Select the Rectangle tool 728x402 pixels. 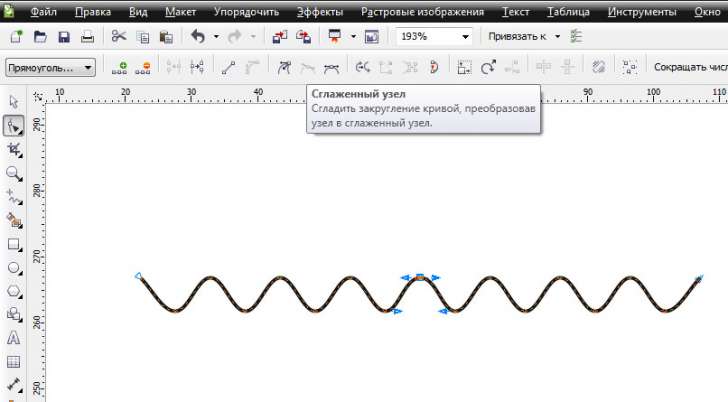point(14,244)
